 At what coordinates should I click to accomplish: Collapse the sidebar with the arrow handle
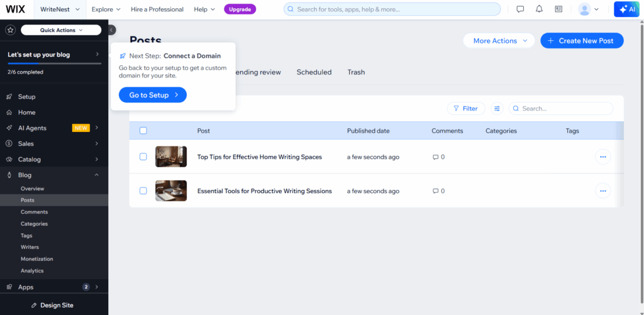pyautogui.click(x=112, y=30)
